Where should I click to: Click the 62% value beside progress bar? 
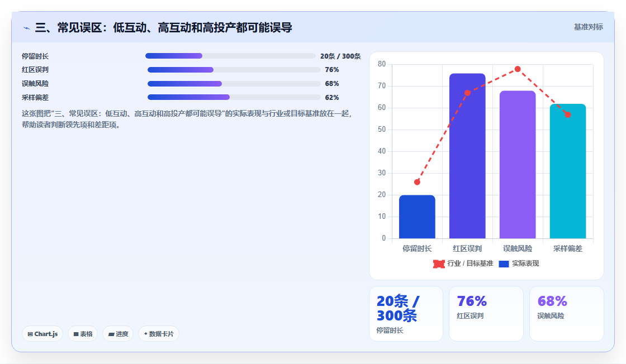point(332,98)
